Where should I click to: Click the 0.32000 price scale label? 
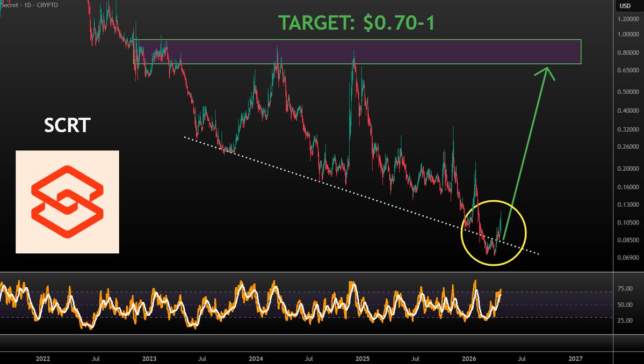point(628,130)
